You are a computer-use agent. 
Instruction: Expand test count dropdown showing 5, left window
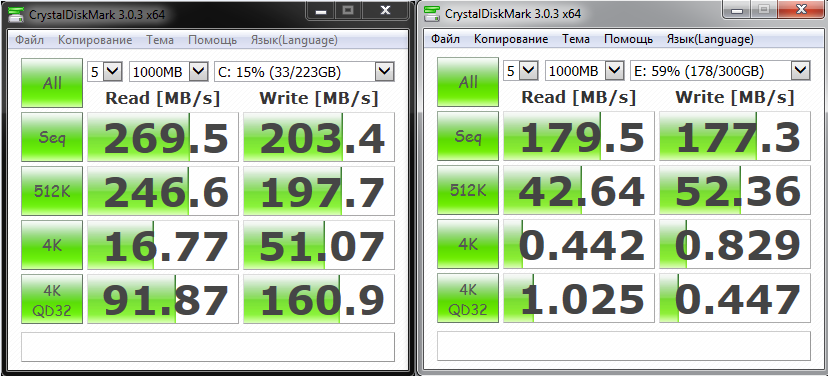[x=112, y=71]
